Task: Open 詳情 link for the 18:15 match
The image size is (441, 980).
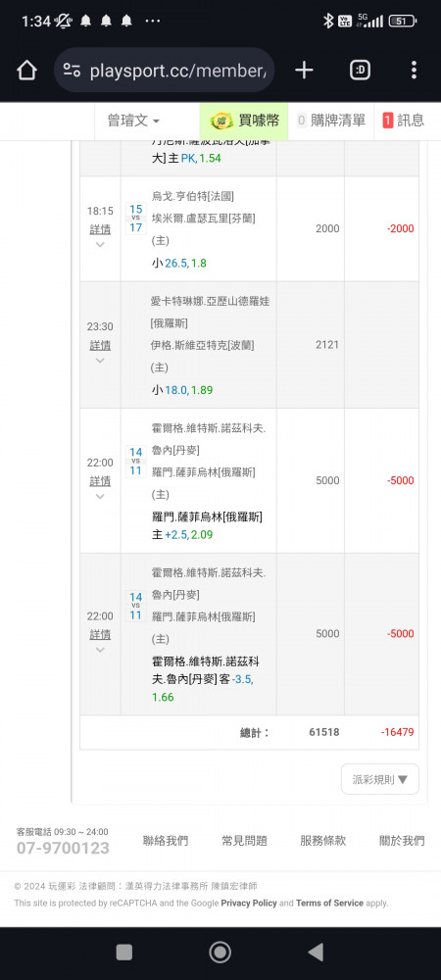Action: click(x=100, y=229)
